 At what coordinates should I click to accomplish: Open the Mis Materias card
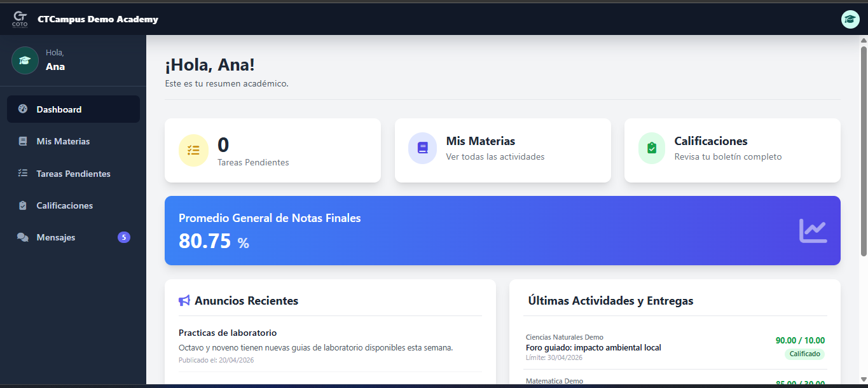(503, 150)
